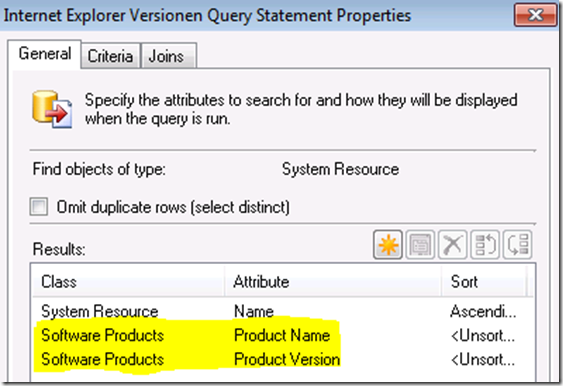Sort by the Sort column header

click(x=483, y=282)
